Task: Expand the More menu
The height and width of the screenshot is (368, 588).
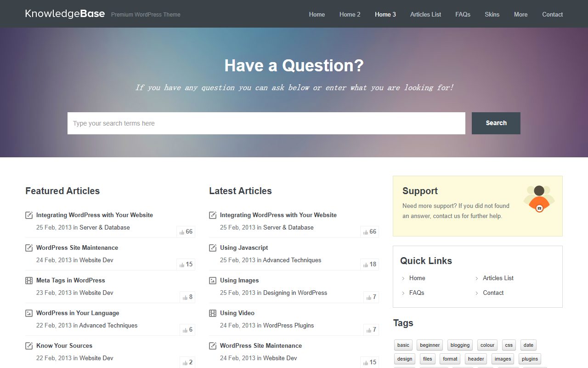Action: point(521,14)
